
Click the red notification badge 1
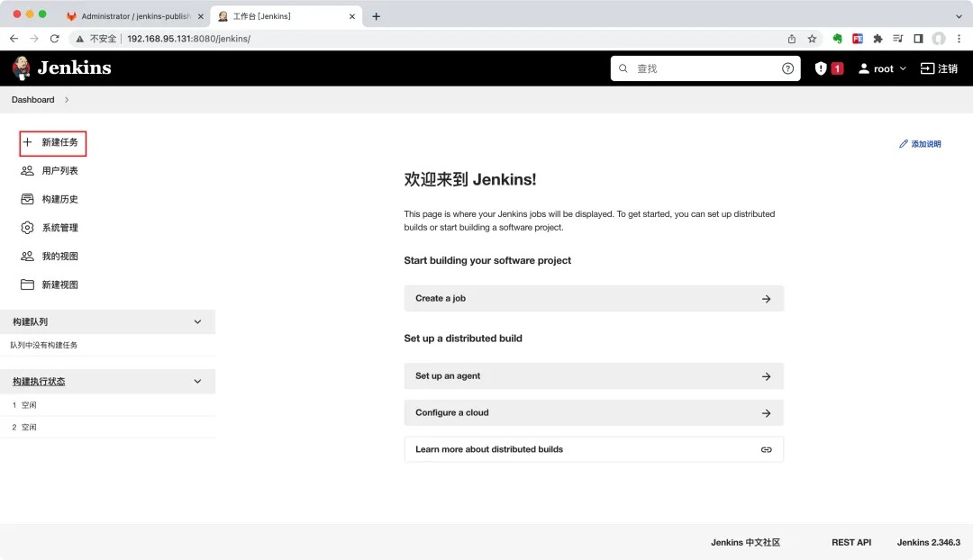[x=837, y=68]
